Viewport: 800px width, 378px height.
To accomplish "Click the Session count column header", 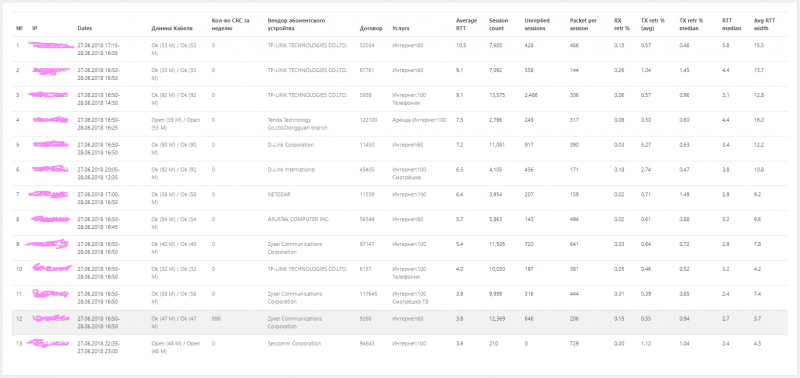I will click(498, 24).
